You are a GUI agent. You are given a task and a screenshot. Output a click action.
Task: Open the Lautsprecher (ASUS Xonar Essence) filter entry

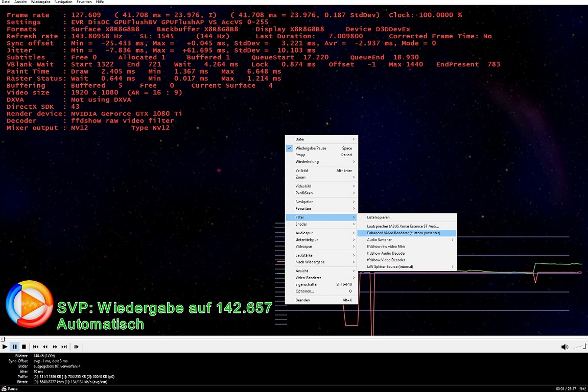pos(407,226)
